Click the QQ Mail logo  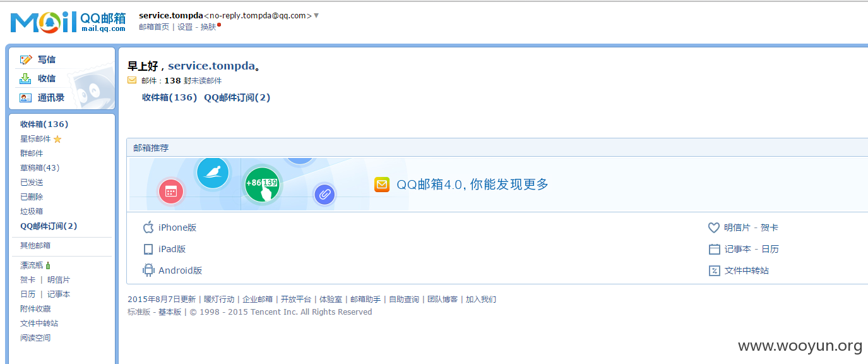(x=68, y=22)
